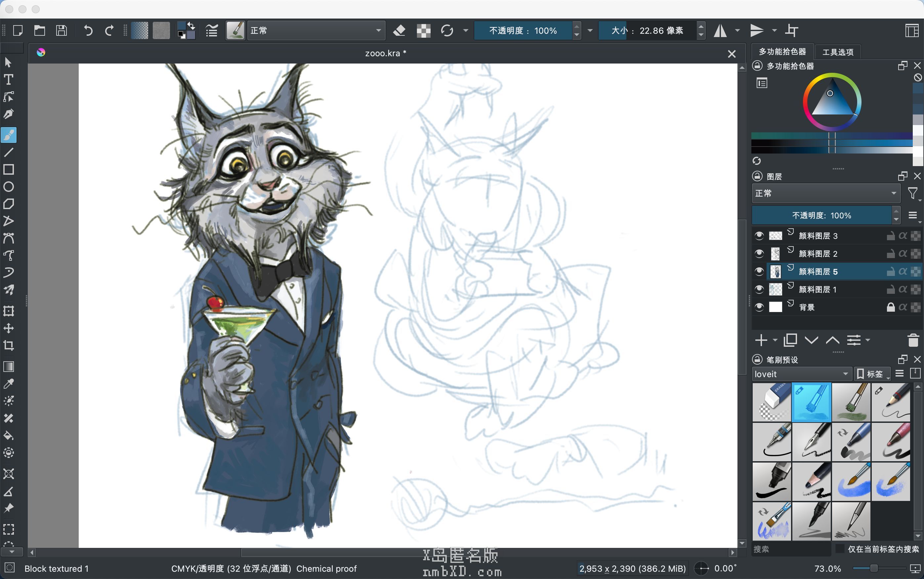The height and width of the screenshot is (579, 924).
Task: Choose the Fill bucket tool
Action: tap(8, 436)
